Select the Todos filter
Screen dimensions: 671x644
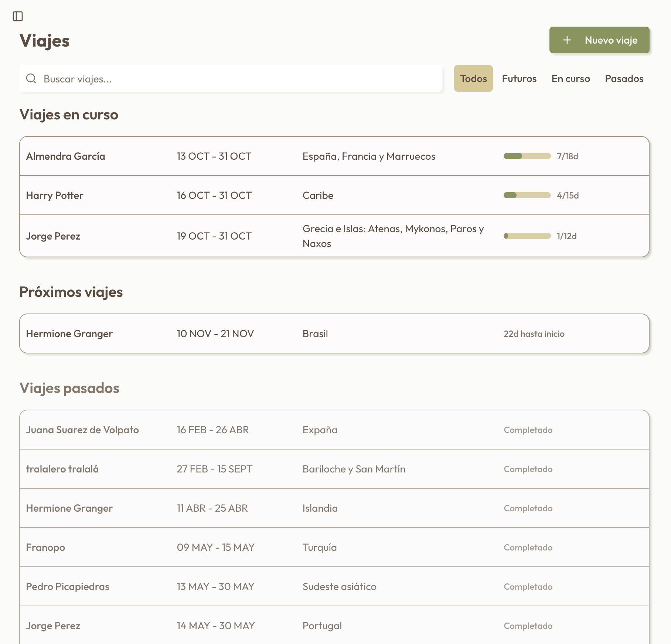point(473,78)
